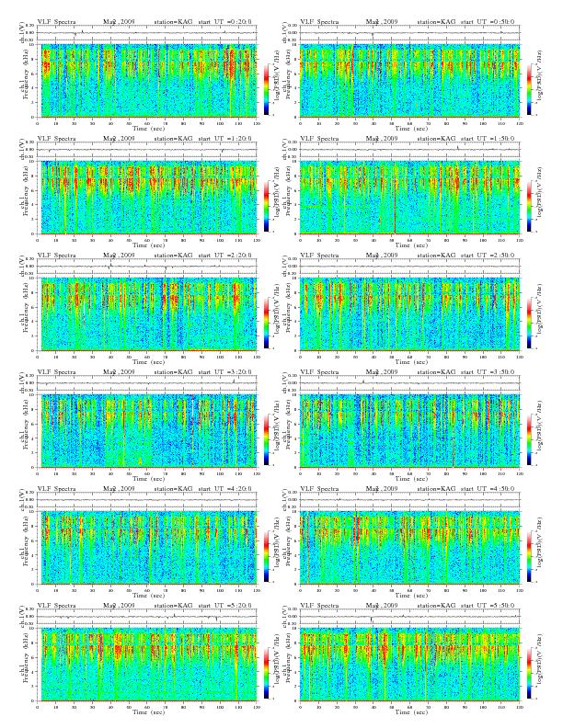Click the ch.1 waveform strip above 1:50:0 spectrogram

(409, 150)
